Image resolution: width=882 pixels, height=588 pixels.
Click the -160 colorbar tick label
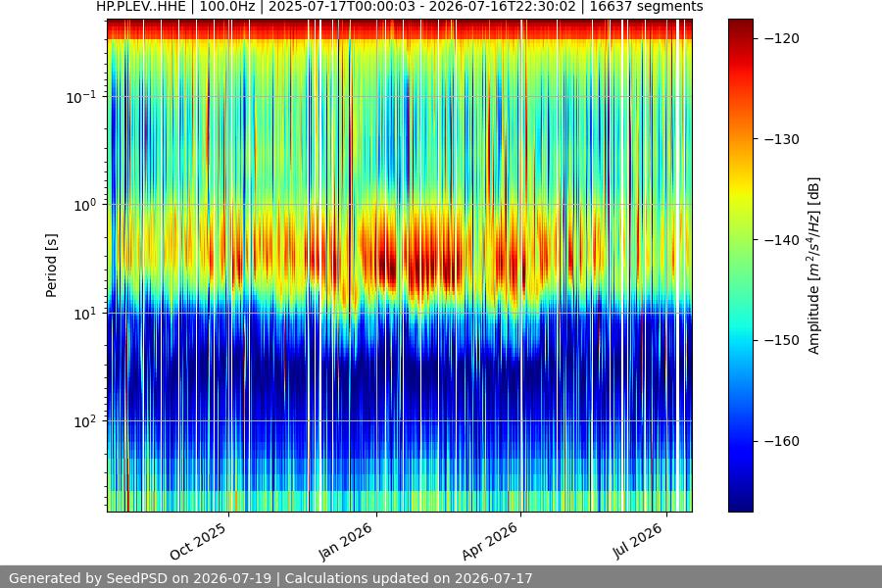(782, 441)
